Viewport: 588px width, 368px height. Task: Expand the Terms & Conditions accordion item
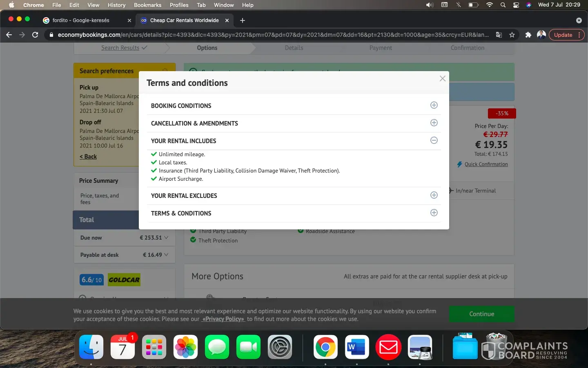434,213
